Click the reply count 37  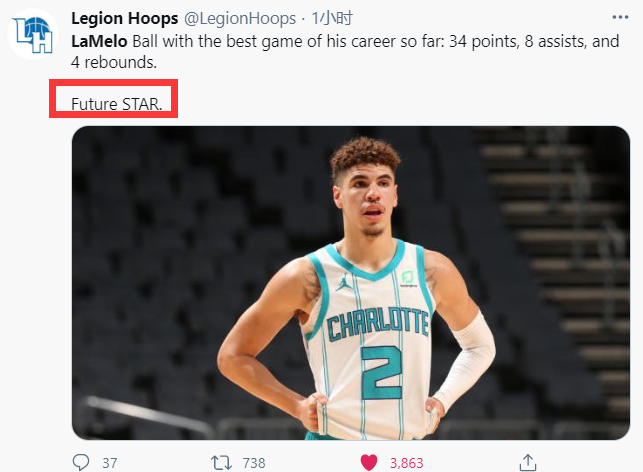pos(110,463)
